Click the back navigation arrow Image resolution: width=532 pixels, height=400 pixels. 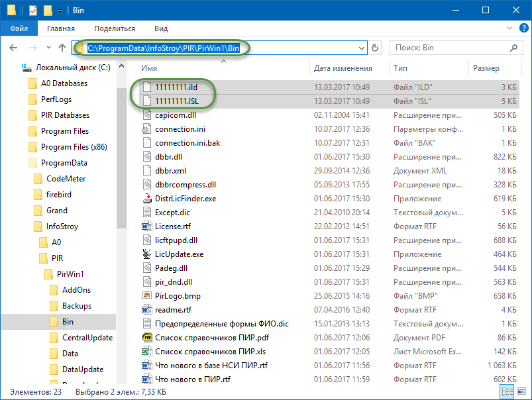(x=13, y=47)
